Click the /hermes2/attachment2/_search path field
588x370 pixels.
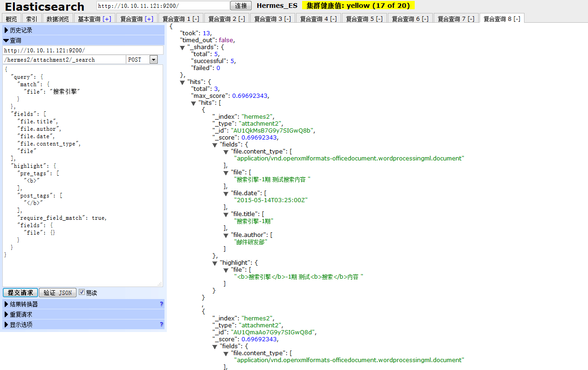[64, 60]
